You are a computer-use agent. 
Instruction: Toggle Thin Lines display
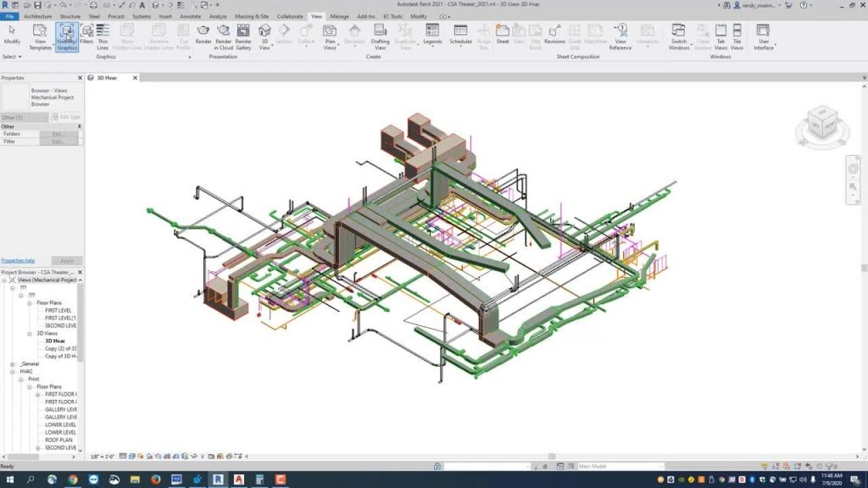click(103, 36)
